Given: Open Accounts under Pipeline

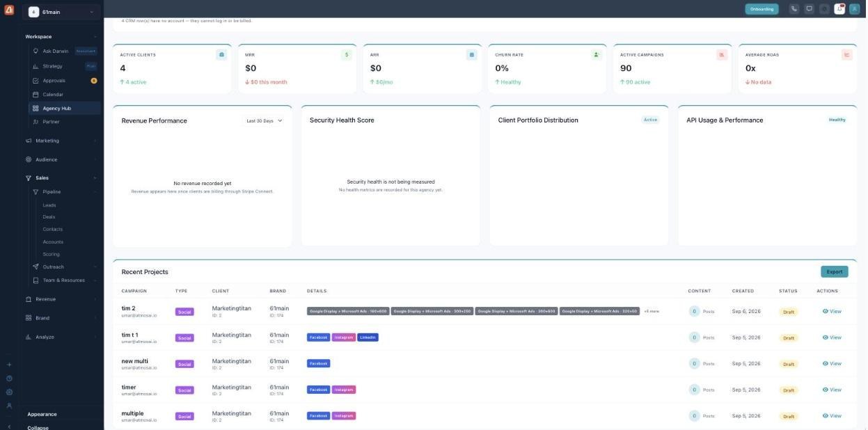Looking at the screenshot, I should [x=53, y=242].
